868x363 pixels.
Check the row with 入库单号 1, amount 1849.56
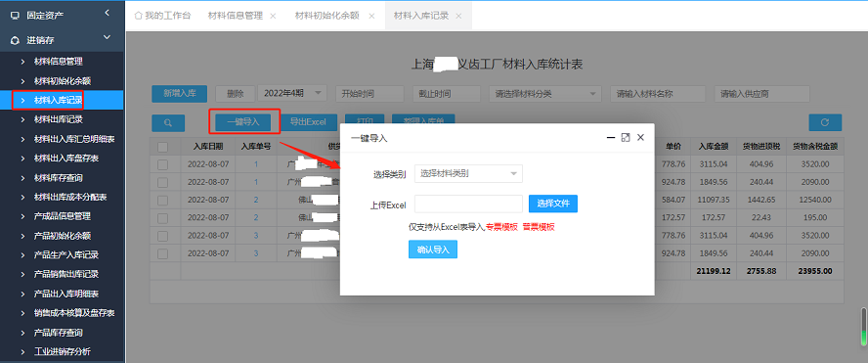(x=162, y=182)
